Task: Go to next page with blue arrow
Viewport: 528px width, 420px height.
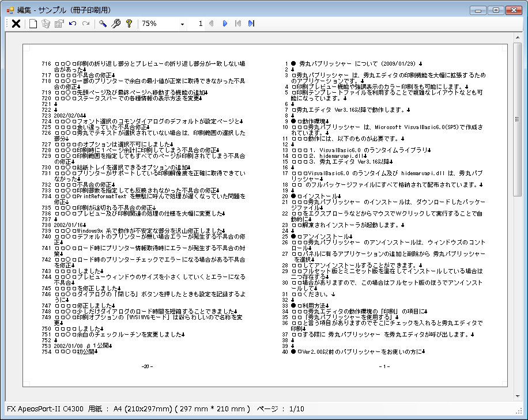Action: (x=225, y=24)
